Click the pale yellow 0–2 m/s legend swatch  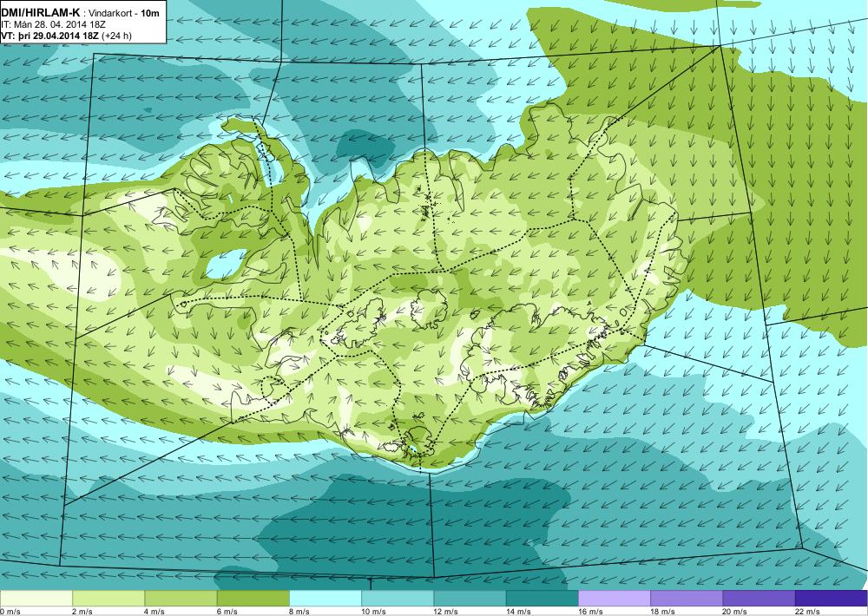(36, 599)
